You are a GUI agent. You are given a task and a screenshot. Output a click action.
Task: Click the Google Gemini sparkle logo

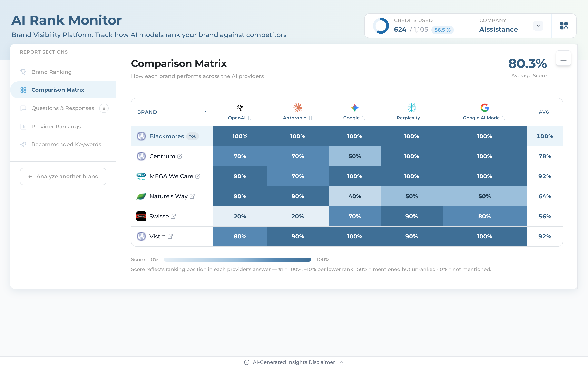(x=354, y=108)
